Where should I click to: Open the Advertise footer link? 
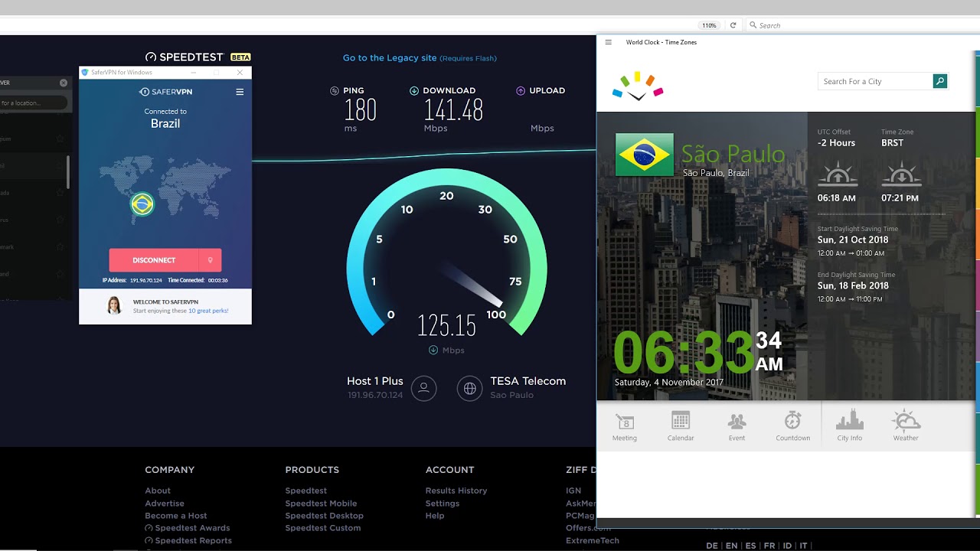click(165, 504)
